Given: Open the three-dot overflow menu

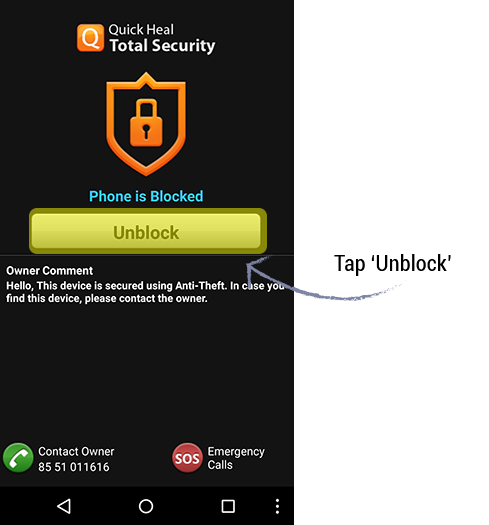Looking at the screenshot, I should point(277,506).
